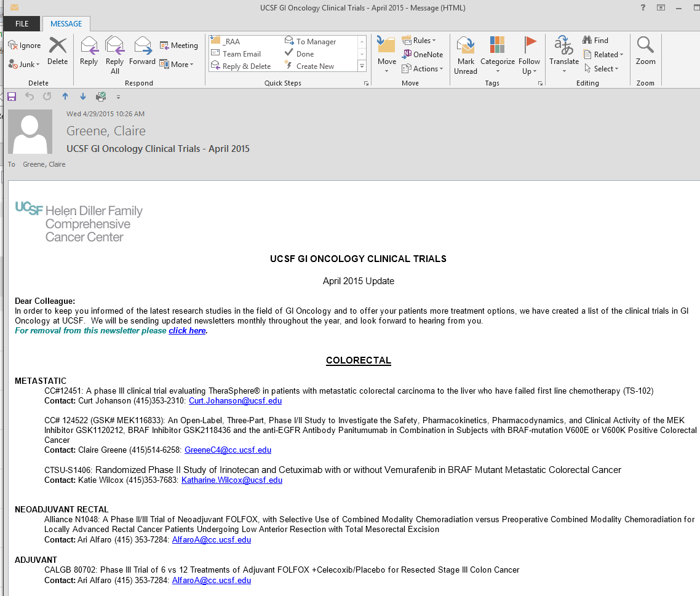The height and width of the screenshot is (596, 700).
Task: Click the Team Email quick step
Action: [x=236, y=54]
